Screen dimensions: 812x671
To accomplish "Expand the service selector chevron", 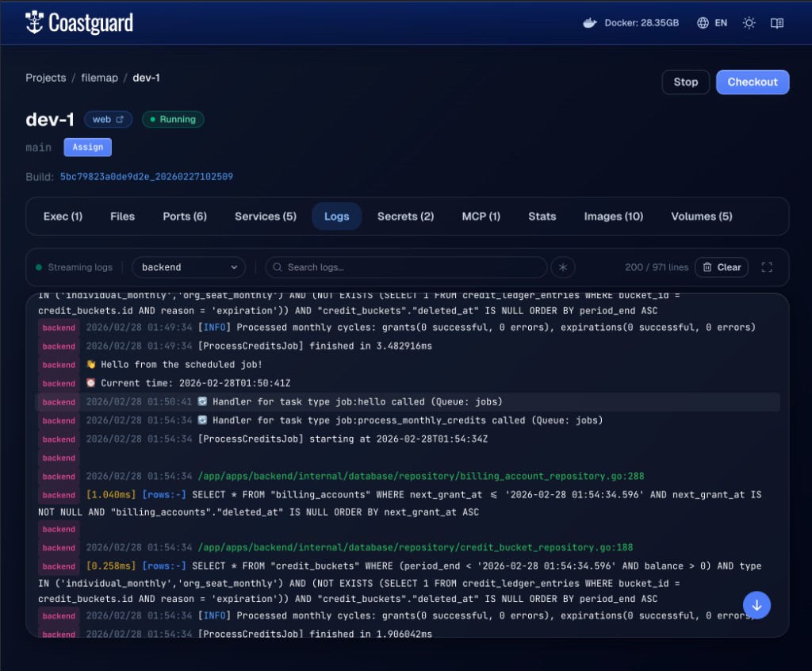I will (236, 267).
